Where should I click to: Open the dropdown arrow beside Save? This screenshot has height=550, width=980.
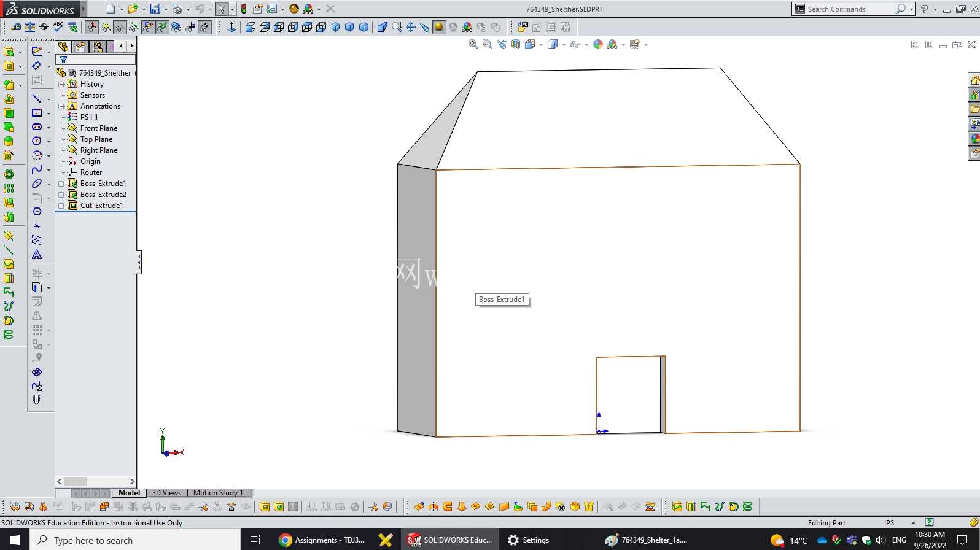[166, 9]
